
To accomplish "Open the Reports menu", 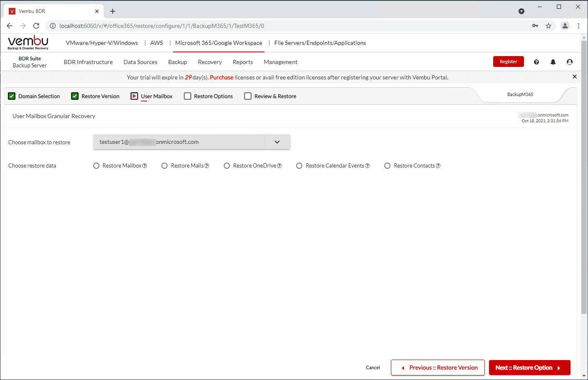I will tap(243, 62).
